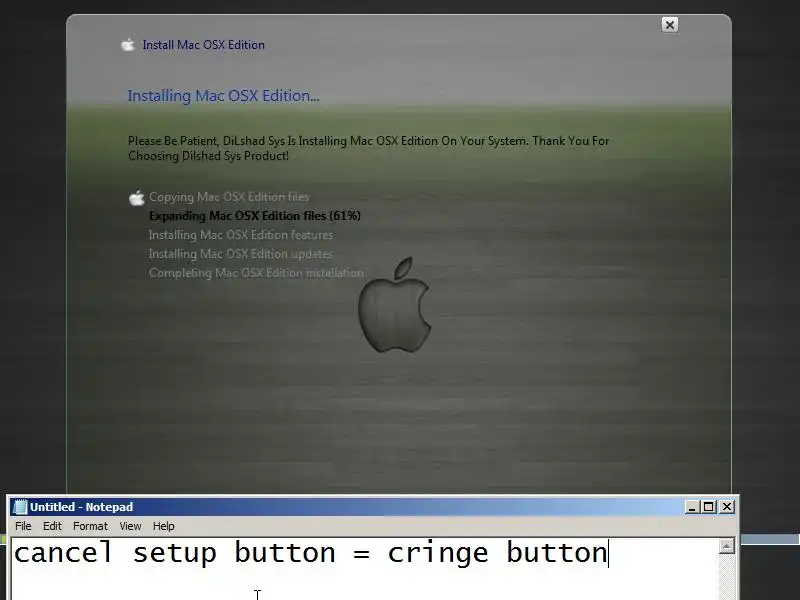Click "Installing Mac OSX Edition updates" step
This screenshot has width=800, height=600.
[240, 254]
